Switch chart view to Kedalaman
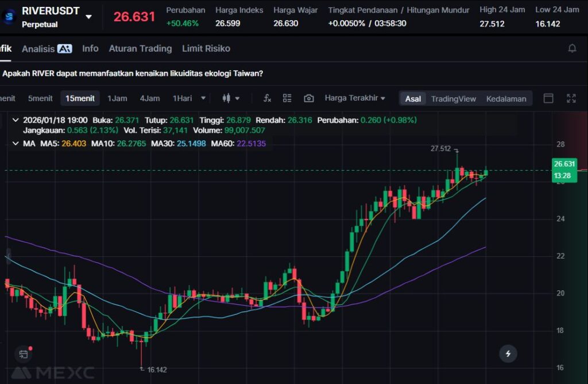The image size is (588, 384). (x=506, y=98)
